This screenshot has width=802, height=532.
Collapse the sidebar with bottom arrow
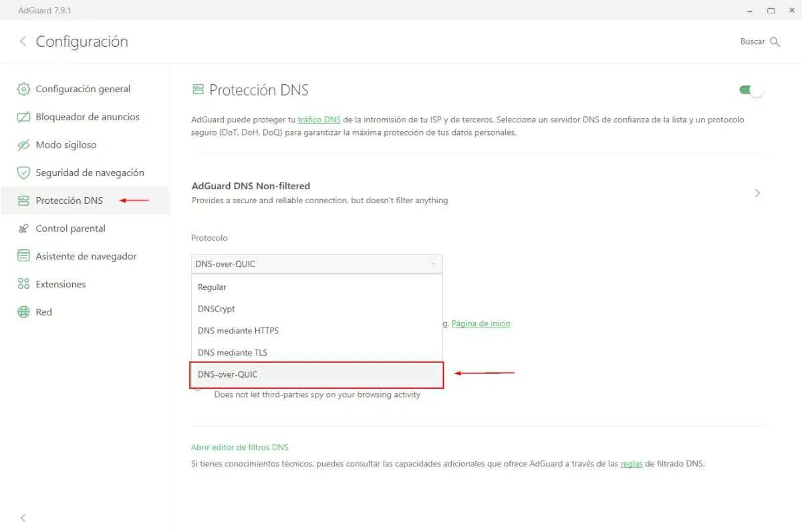pos(23,518)
